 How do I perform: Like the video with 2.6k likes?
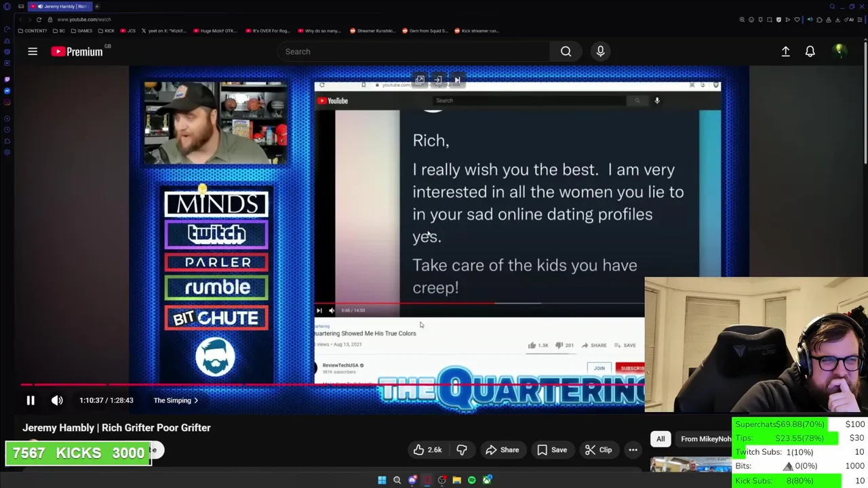click(x=427, y=450)
